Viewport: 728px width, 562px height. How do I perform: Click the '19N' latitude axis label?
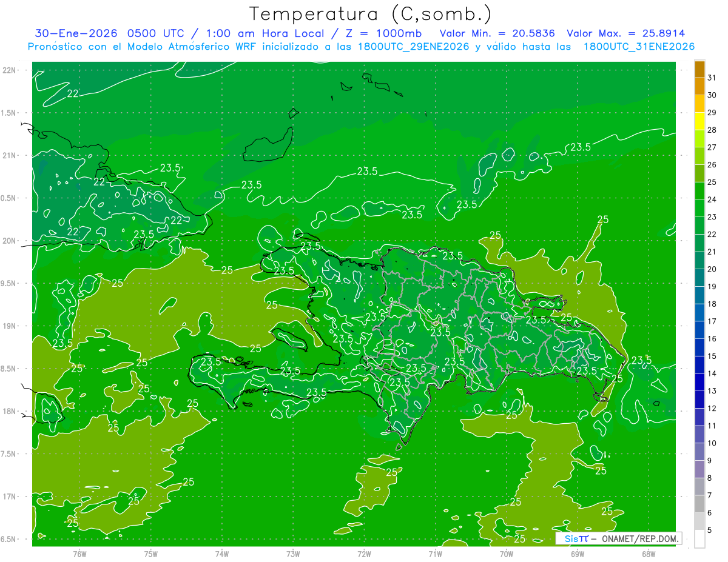tap(8, 326)
